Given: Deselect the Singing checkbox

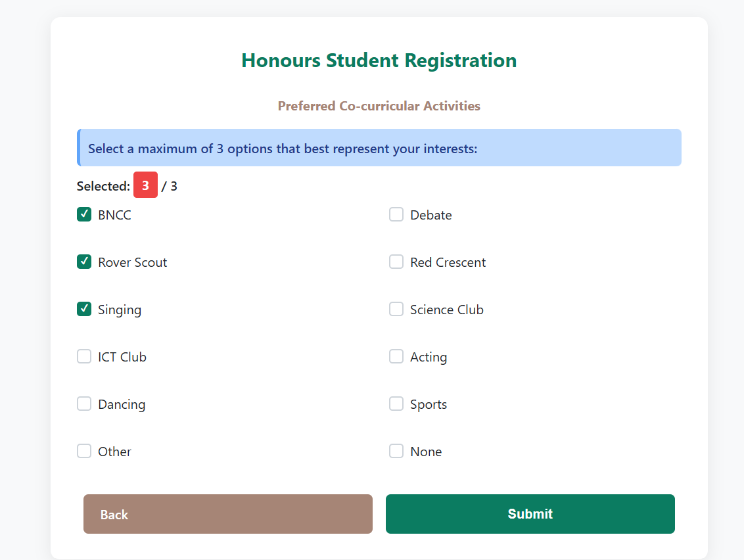Looking at the screenshot, I should tap(84, 309).
